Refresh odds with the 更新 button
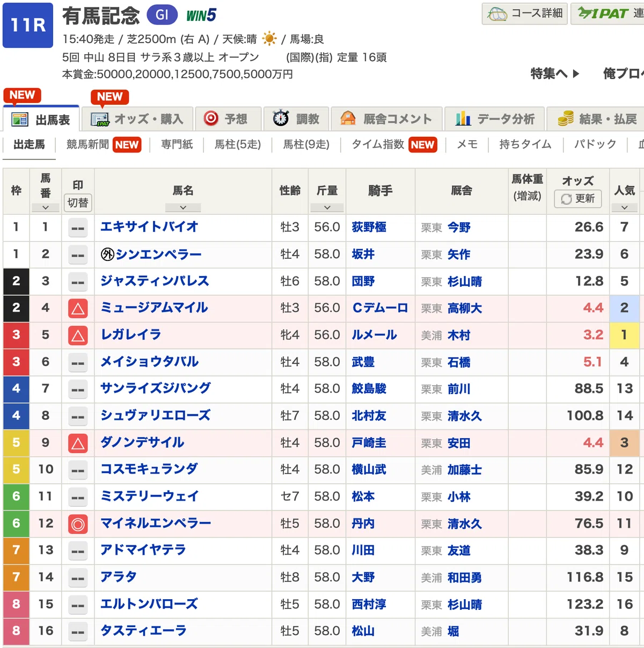 tap(578, 199)
